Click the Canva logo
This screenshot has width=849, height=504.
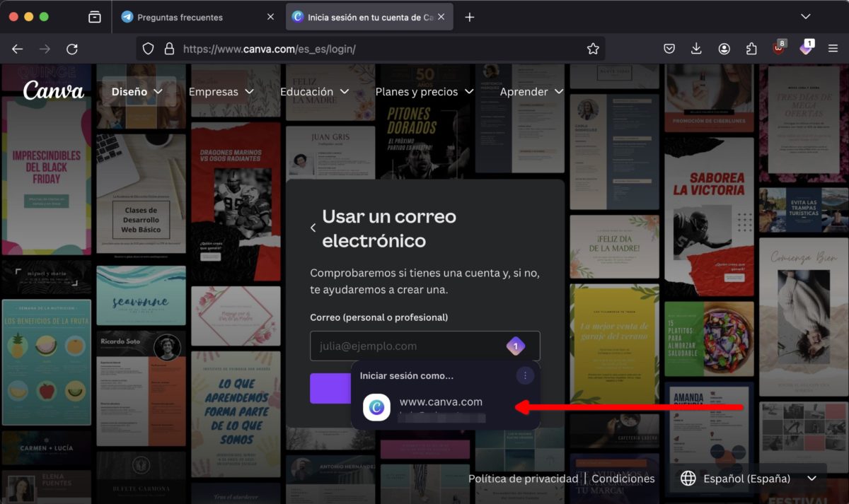(x=53, y=90)
